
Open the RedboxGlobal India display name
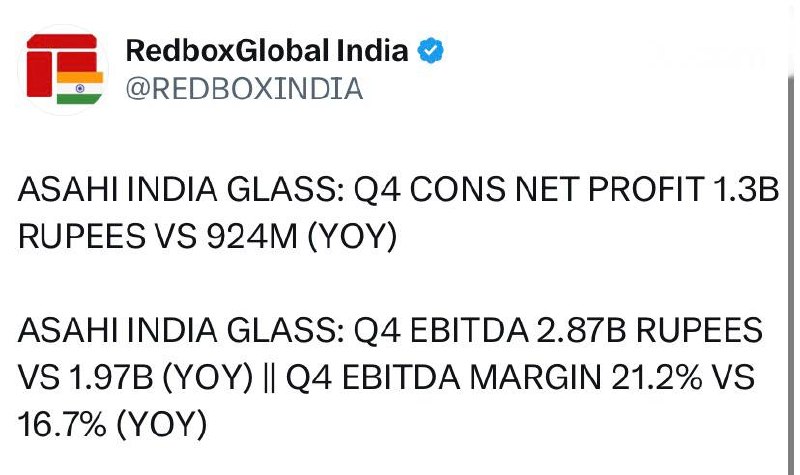click(267, 51)
